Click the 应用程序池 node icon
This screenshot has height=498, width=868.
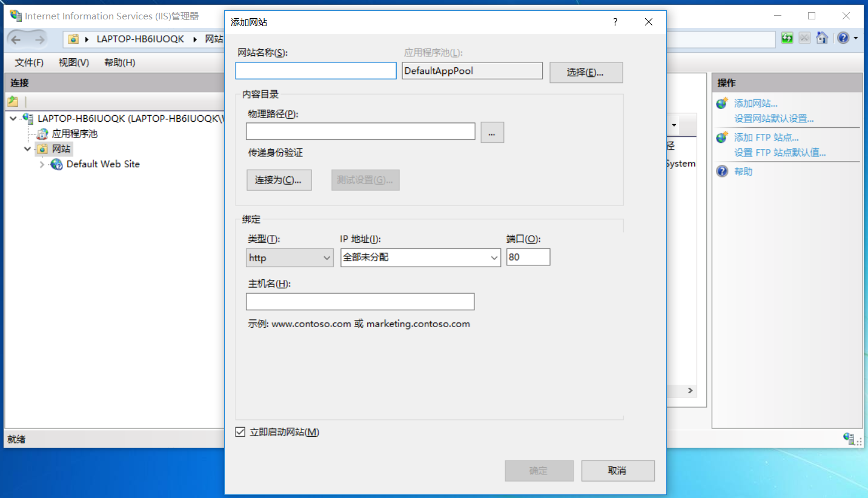pyautogui.click(x=42, y=133)
